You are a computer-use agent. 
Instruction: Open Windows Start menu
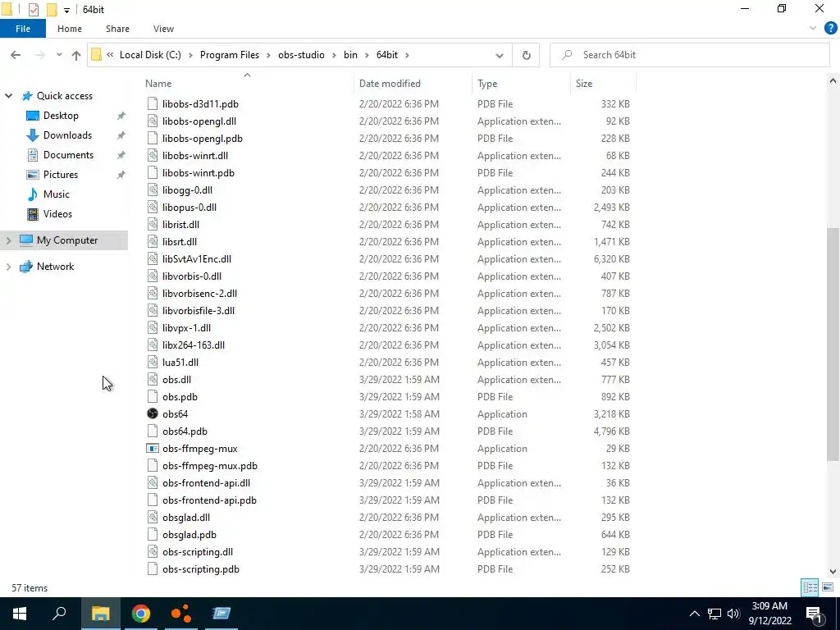20,614
